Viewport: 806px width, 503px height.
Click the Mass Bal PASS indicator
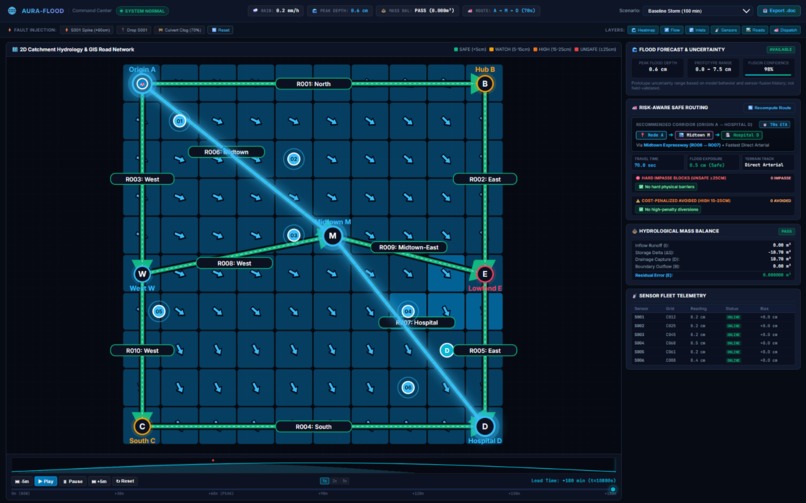[417, 11]
